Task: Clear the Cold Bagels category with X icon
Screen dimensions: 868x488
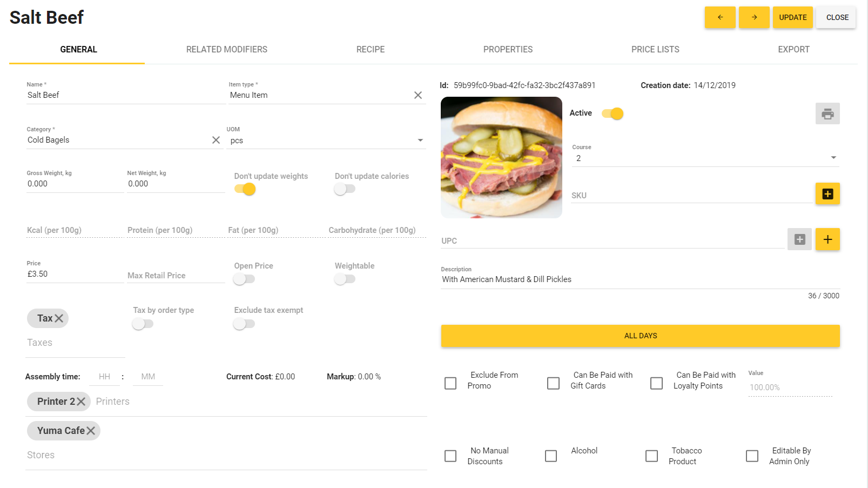Action: (216, 139)
